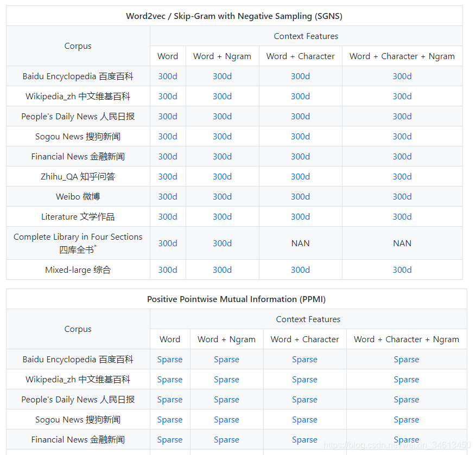Open SGNS Baidu Encyclopedia Word + Character + Ngram 300d
Image resolution: width=476 pixels, height=455 pixels.
(402, 76)
